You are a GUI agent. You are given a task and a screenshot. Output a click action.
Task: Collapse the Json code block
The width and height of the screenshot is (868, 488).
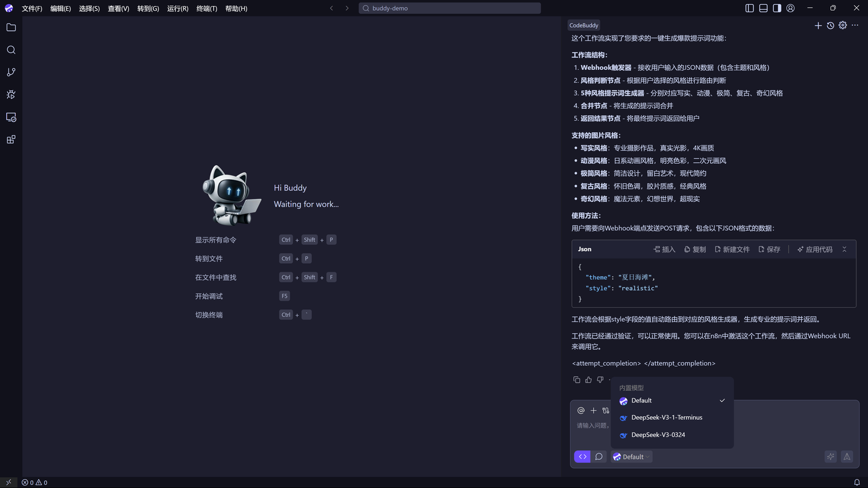coord(844,249)
